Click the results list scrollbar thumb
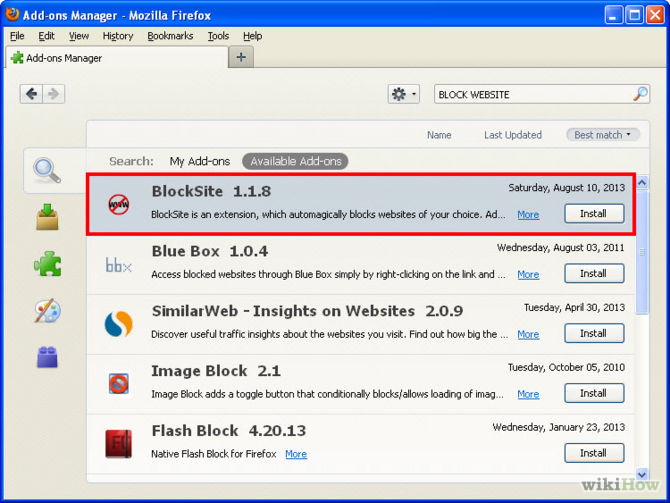The height and width of the screenshot is (503, 670). pyautogui.click(x=642, y=252)
